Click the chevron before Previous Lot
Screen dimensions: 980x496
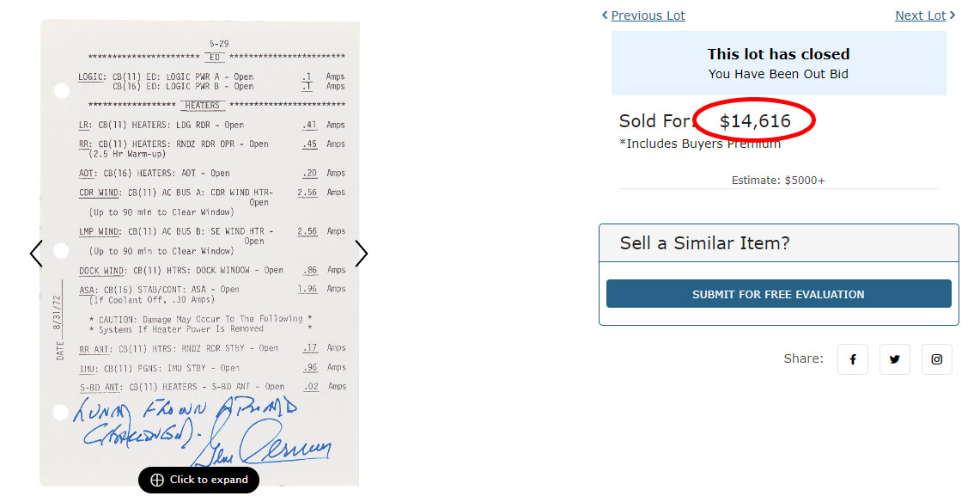pos(605,15)
